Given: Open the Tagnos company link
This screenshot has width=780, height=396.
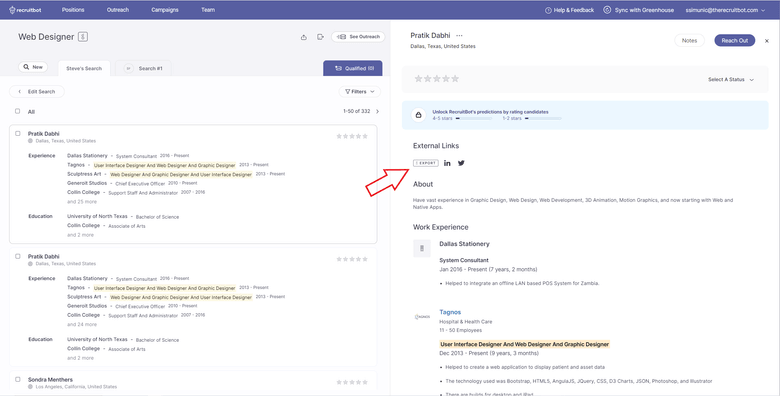Looking at the screenshot, I should [450, 312].
